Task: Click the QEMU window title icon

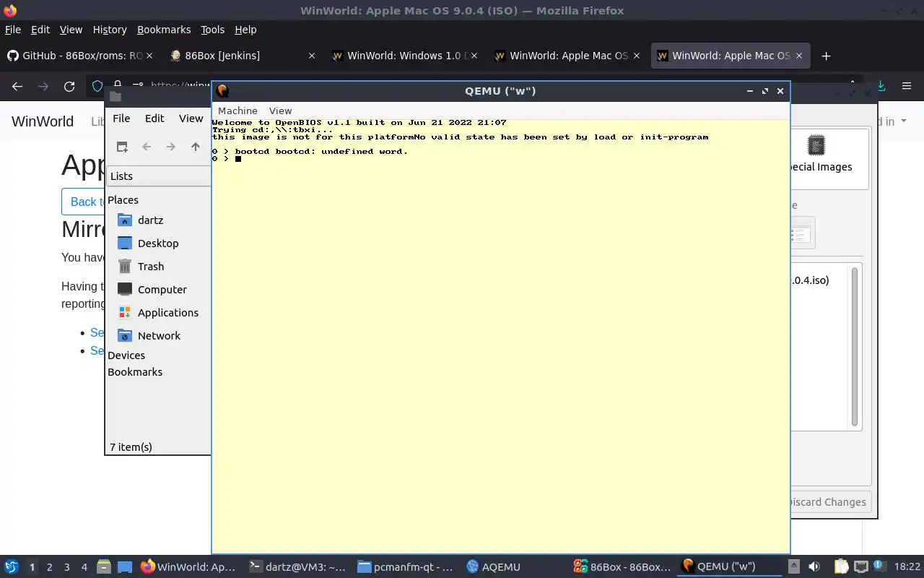Action: pyautogui.click(x=222, y=91)
